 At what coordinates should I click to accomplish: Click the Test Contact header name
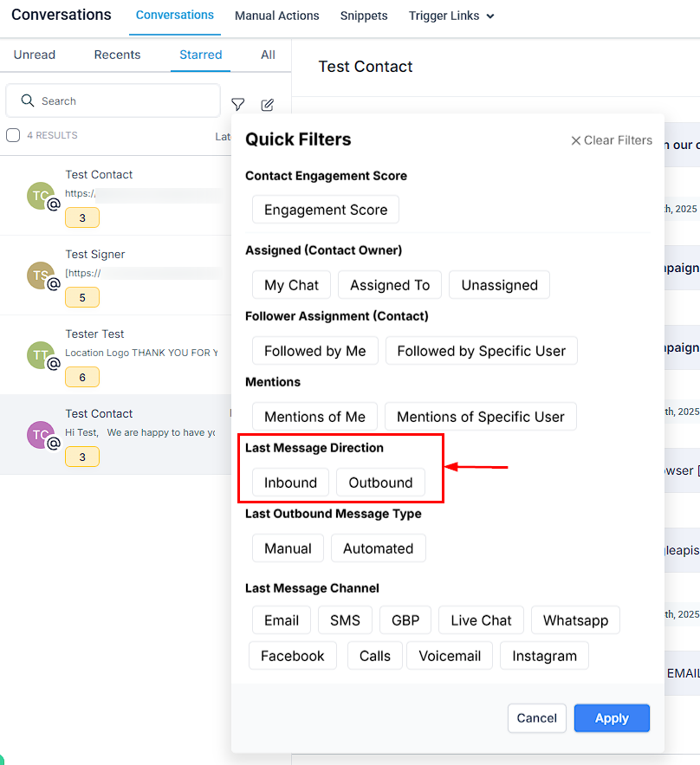pyautogui.click(x=366, y=67)
